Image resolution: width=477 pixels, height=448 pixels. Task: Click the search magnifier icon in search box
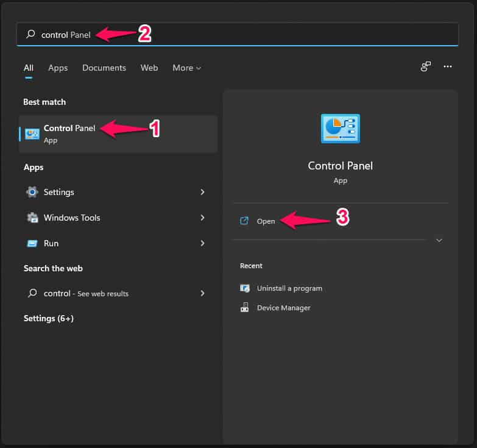[30, 34]
